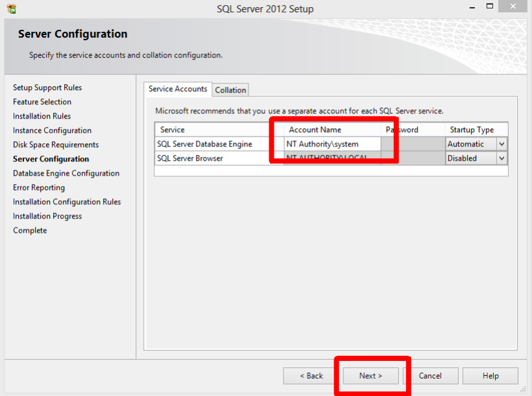Image resolution: width=532 pixels, height=396 pixels.
Task: Click Installation Rules step
Action: coord(42,116)
